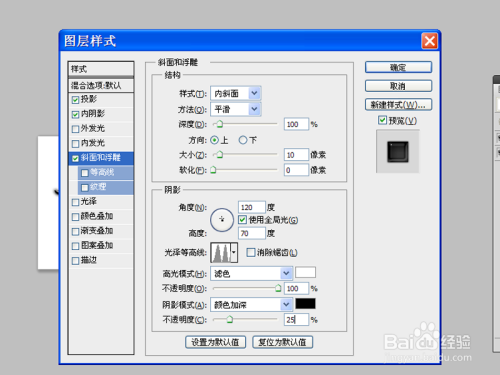
Task: Toggle the 预览(V) checkbox
Action: [x=382, y=120]
